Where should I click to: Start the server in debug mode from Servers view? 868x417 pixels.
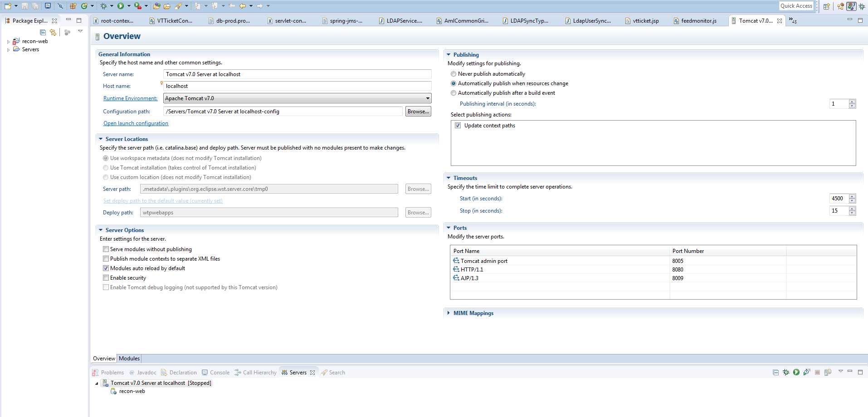point(786,372)
